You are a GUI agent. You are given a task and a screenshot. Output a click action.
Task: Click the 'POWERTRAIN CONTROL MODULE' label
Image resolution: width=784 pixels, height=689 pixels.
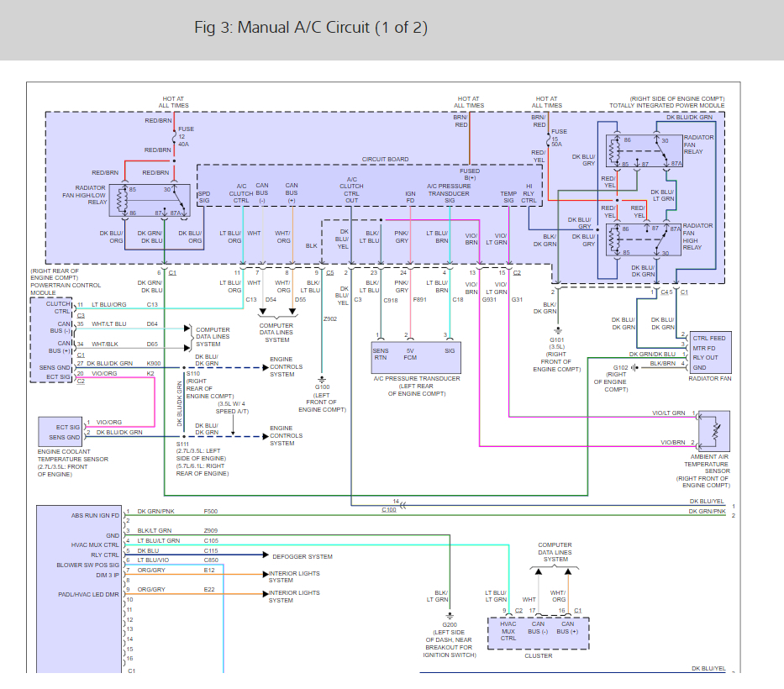66,288
